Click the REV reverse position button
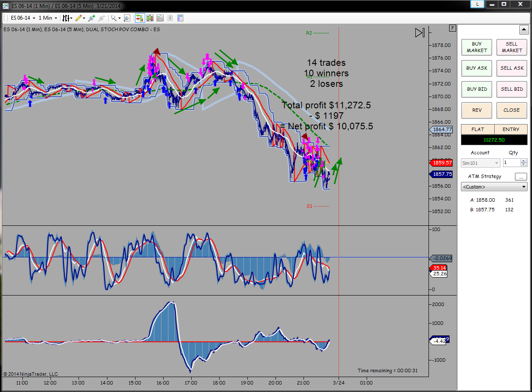Screen dimensions: 532x392 click(477, 110)
